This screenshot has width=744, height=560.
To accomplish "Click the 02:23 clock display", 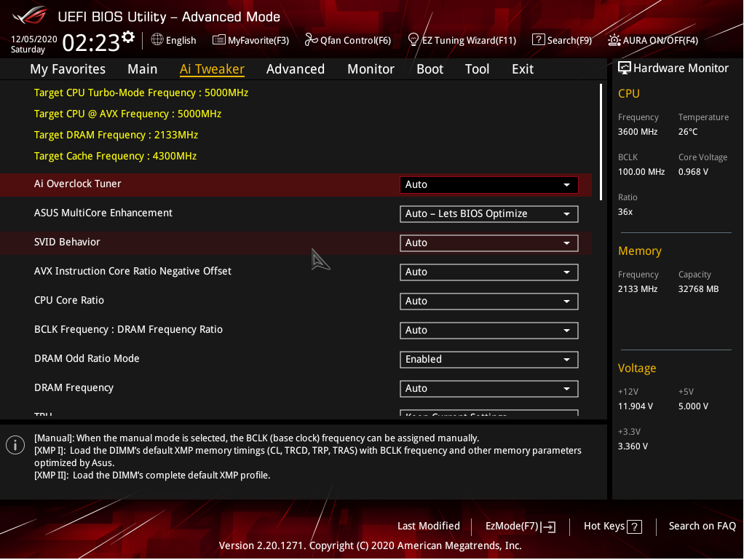I will click(x=90, y=43).
